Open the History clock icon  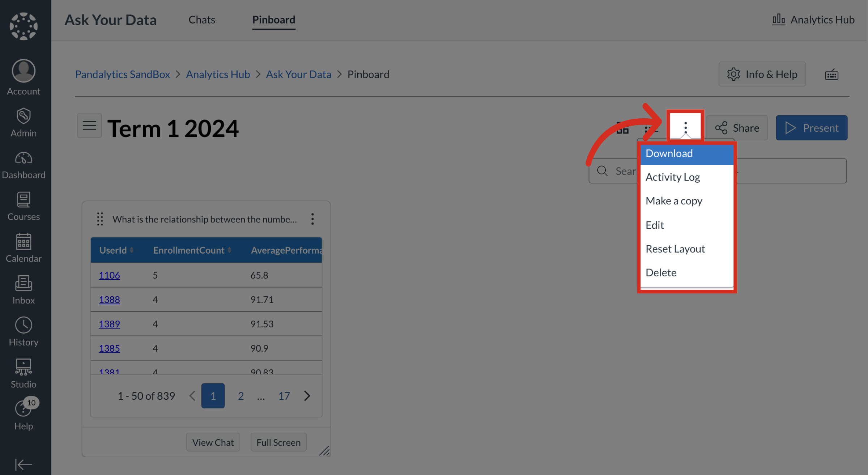(24, 325)
